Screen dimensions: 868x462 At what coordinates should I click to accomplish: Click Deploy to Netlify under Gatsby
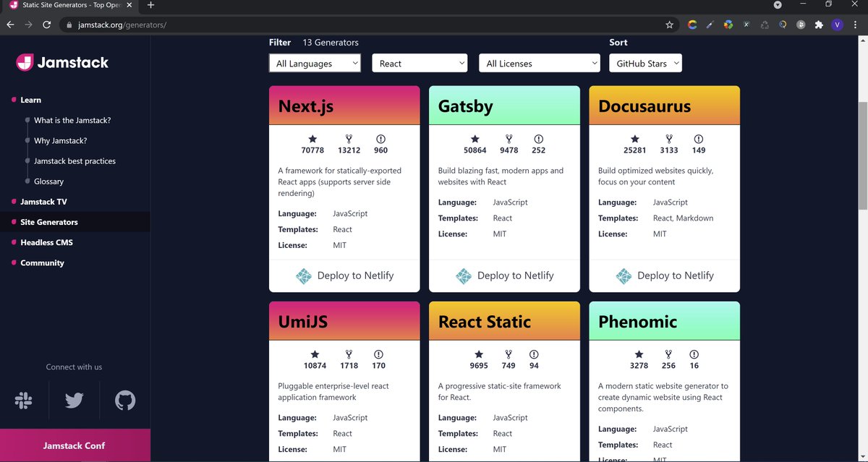click(x=504, y=275)
